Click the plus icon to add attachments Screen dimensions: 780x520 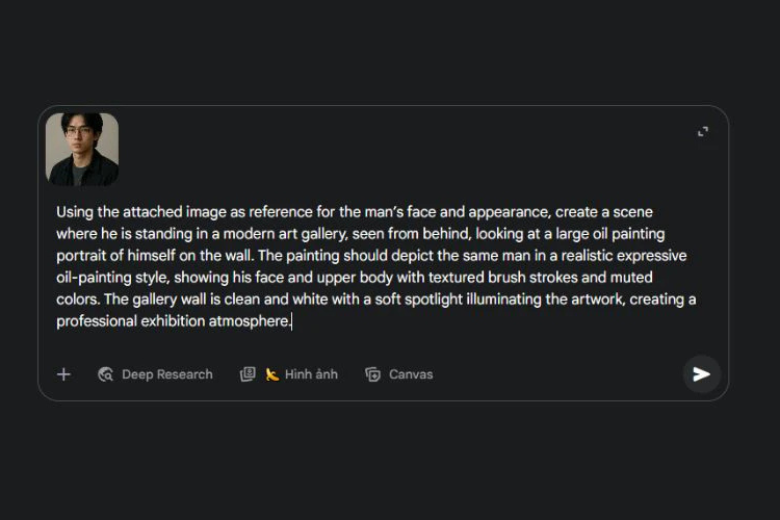[64, 374]
